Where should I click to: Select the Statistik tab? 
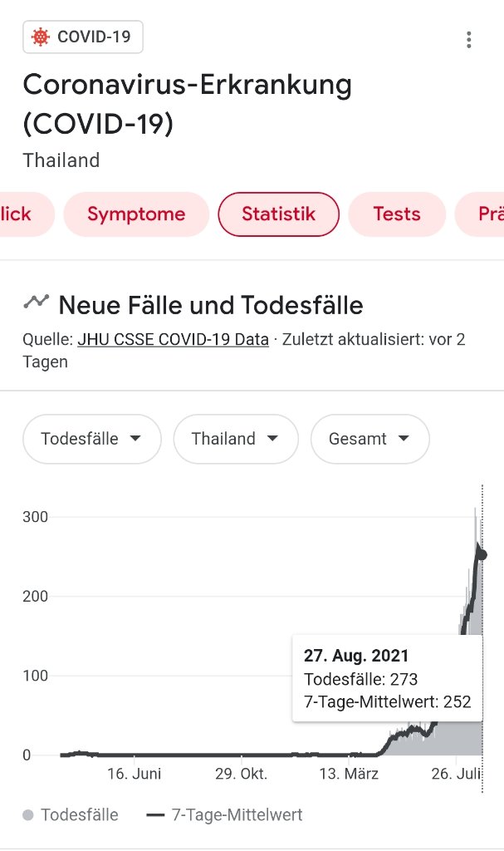click(x=278, y=214)
